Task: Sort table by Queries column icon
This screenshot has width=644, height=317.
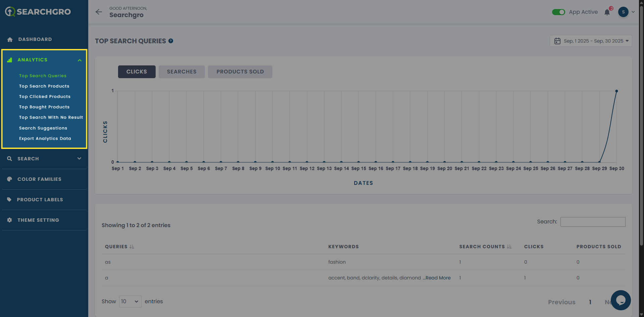Action: [132, 247]
